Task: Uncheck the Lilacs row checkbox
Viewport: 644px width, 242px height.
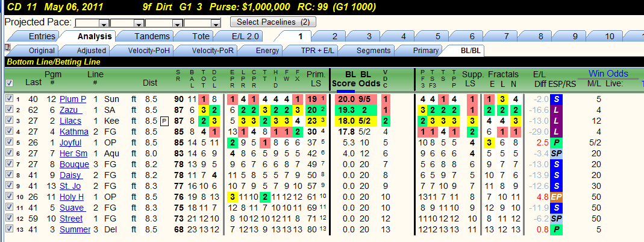Action: click(10, 121)
